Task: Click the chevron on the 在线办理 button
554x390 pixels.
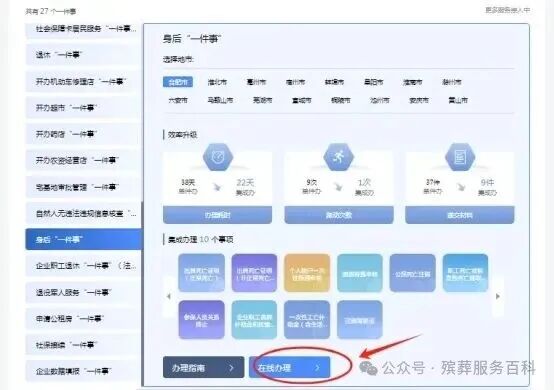Action: 317,368
